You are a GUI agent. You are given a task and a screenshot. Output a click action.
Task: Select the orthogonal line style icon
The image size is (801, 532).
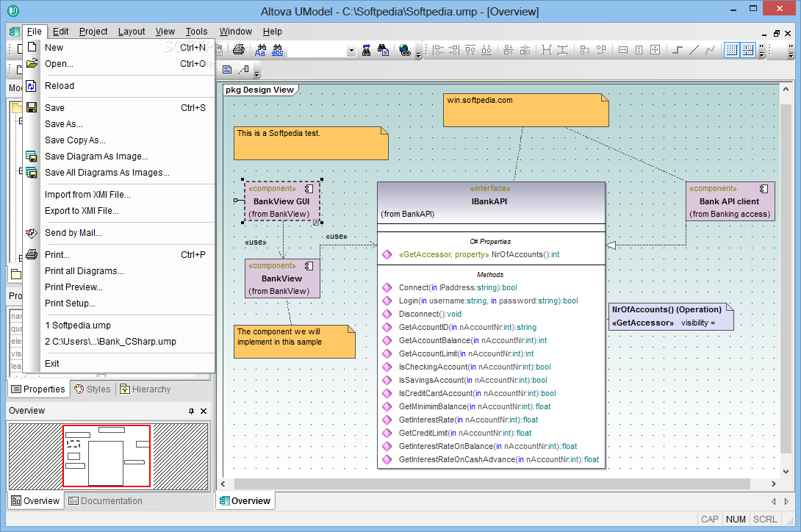coord(678,49)
